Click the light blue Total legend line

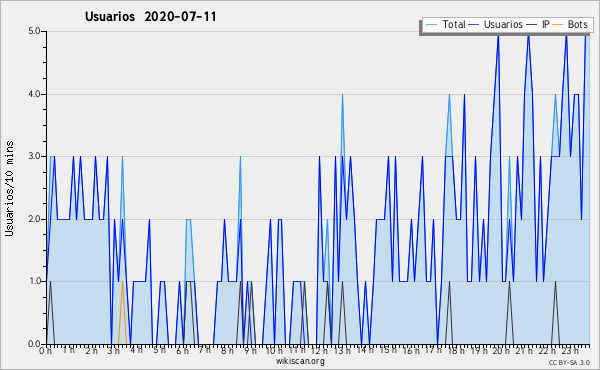[x=431, y=25]
